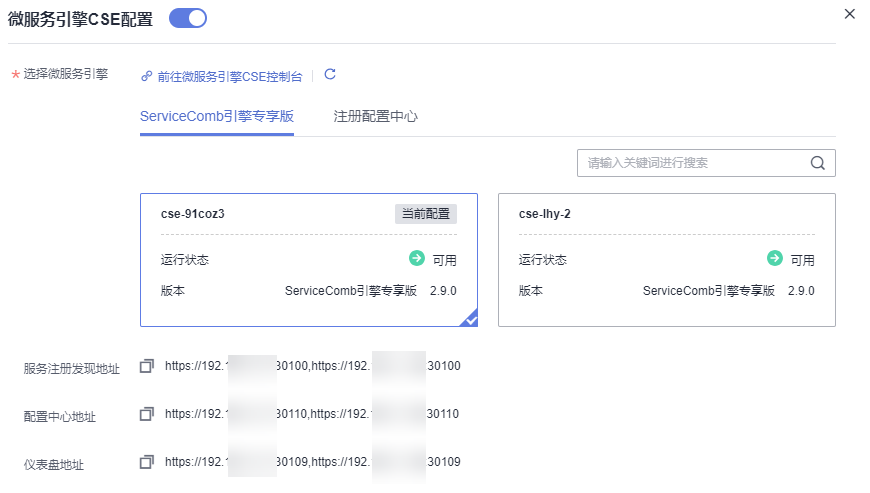The height and width of the screenshot is (493, 870).
Task: Toggle the 微服务引擎CSE配置 switch
Action: [x=187, y=17]
